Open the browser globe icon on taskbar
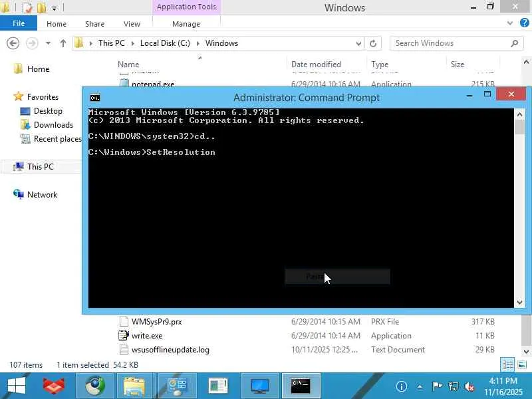This screenshot has width=532, height=399. pyautogui.click(x=95, y=386)
